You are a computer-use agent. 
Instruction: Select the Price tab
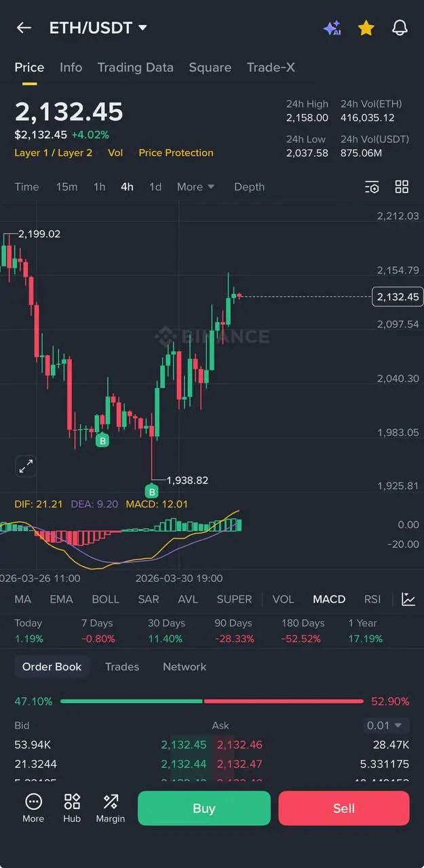pos(29,67)
